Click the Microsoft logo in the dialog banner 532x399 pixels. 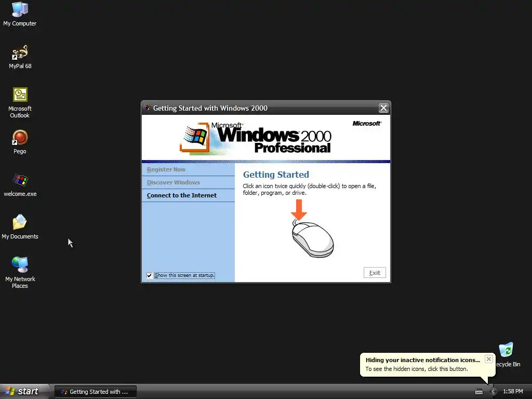click(367, 123)
